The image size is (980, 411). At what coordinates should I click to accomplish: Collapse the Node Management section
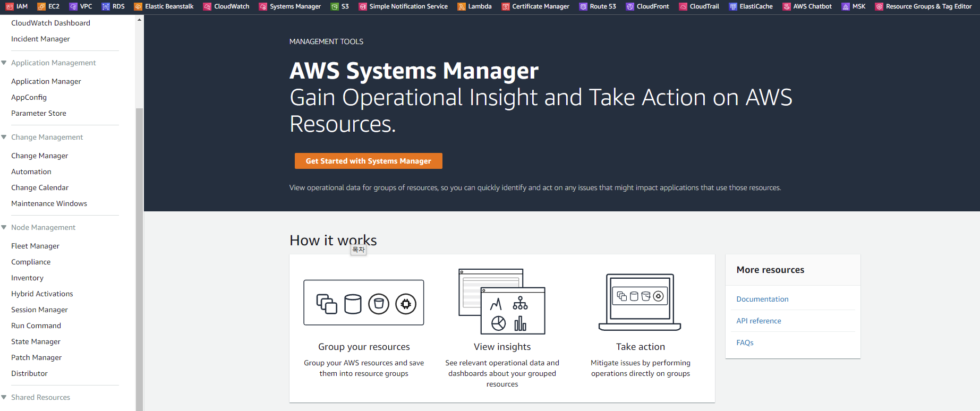click(x=4, y=227)
